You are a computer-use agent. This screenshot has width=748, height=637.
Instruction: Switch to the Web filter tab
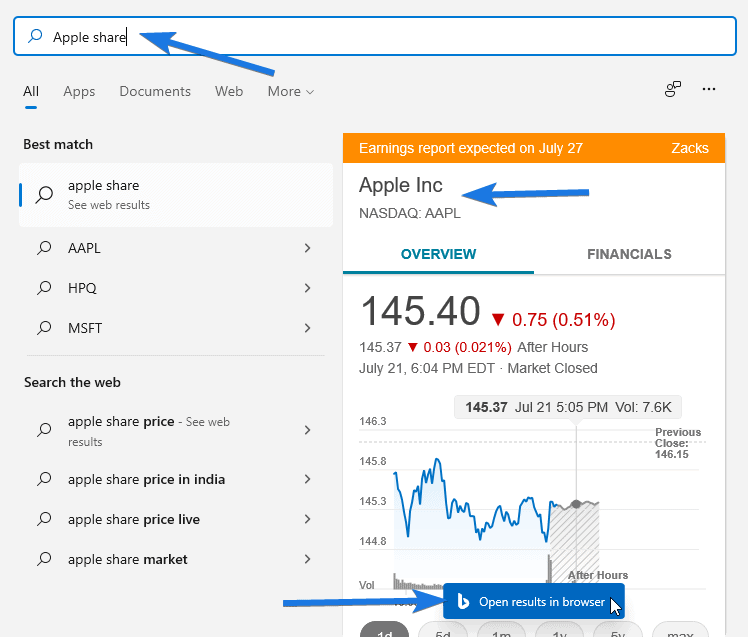229,91
